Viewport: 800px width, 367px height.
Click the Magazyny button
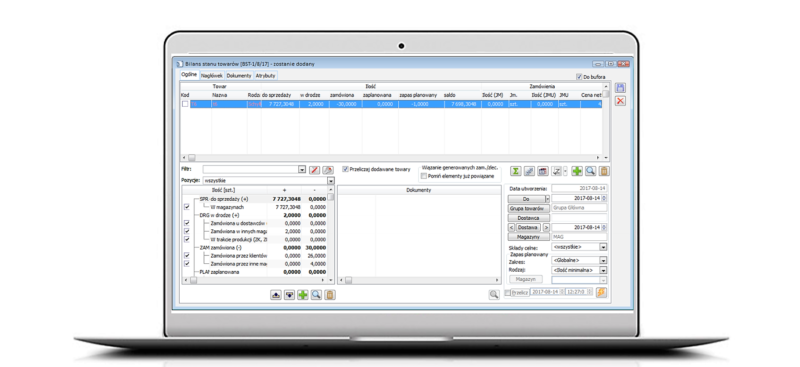tap(529, 237)
